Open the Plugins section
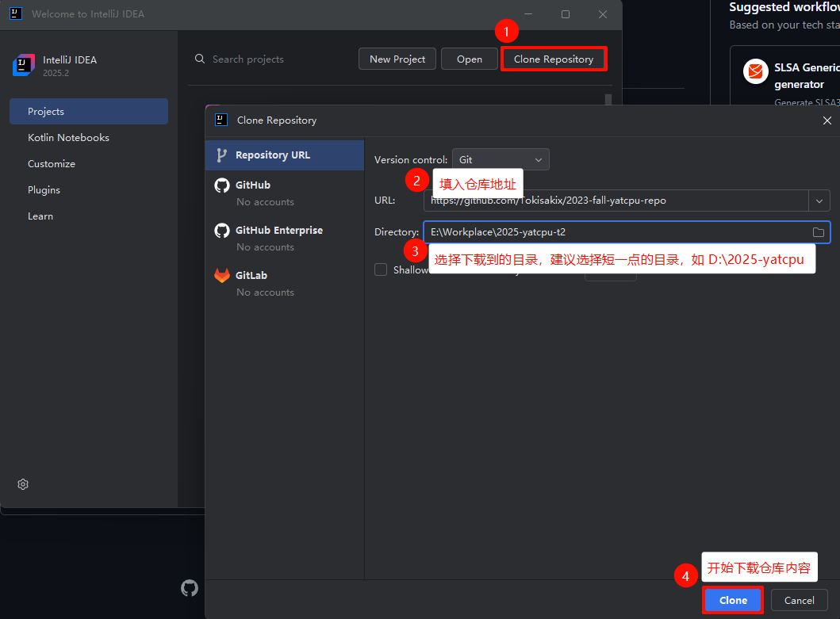Viewport: 840px width, 619px height. 44,190
